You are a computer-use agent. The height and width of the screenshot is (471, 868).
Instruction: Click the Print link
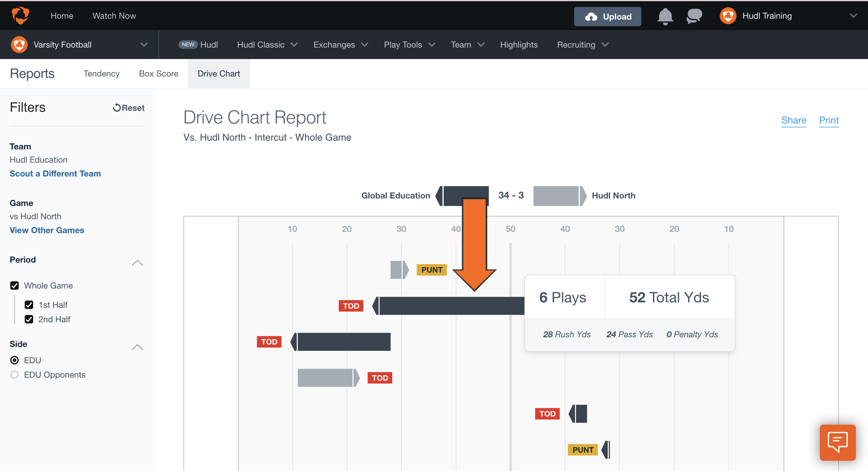coord(829,120)
